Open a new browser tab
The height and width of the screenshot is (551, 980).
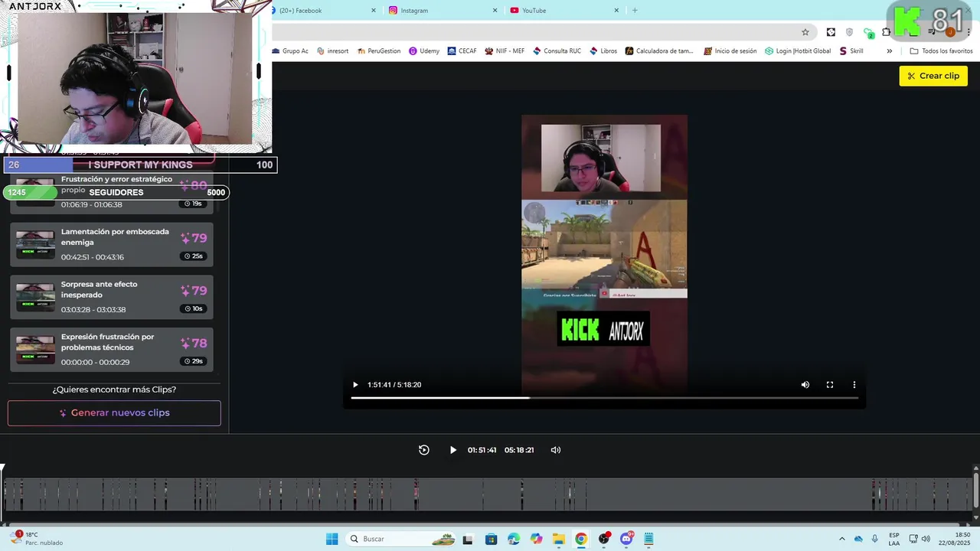(x=635, y=11)
